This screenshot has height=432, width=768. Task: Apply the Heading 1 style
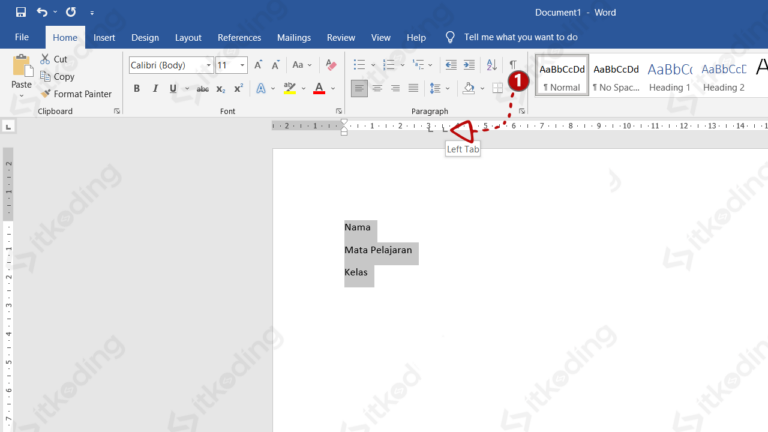669,75
